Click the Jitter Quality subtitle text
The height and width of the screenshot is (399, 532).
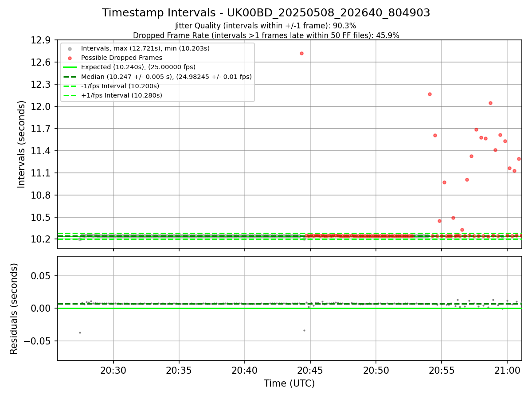(x=266, y=26)
